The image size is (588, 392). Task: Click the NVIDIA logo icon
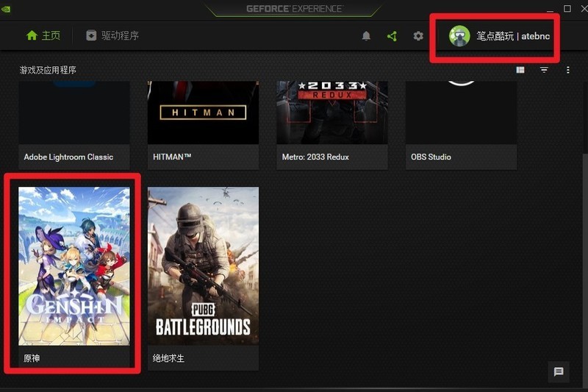6,9
